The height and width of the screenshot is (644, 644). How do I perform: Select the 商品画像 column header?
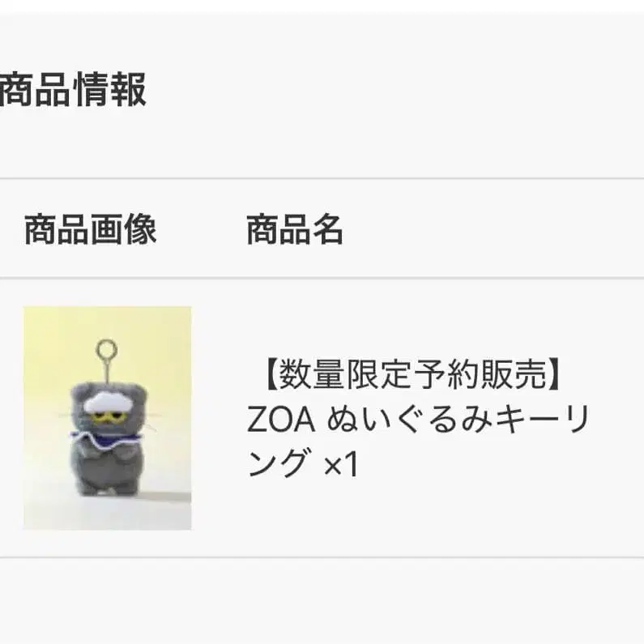pos(91,229)
